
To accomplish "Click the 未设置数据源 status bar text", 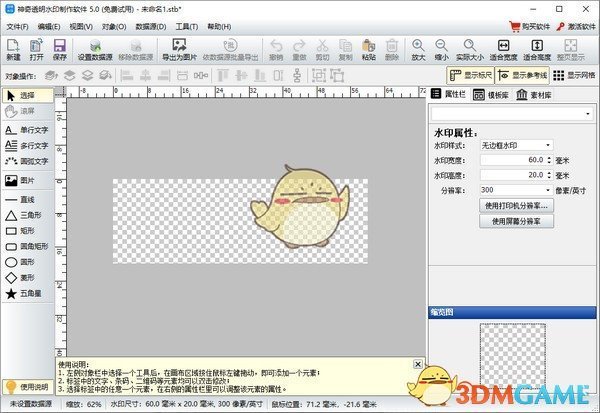I will (31, 404).
